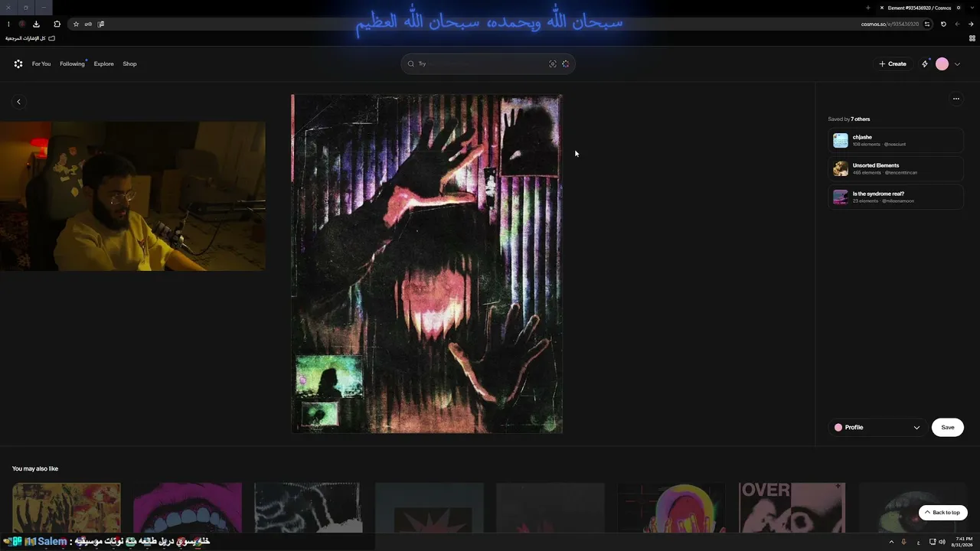980x551 pixels.
Task: Switch to the Explore page
Action: [104, 64]
